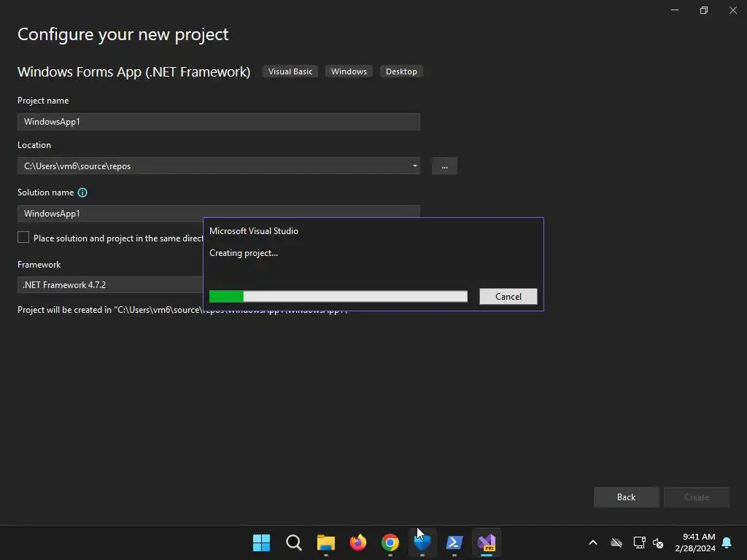The image size is (747, 560).
Task: Open File Explorer from the taskbar
Action: [326, 542]
